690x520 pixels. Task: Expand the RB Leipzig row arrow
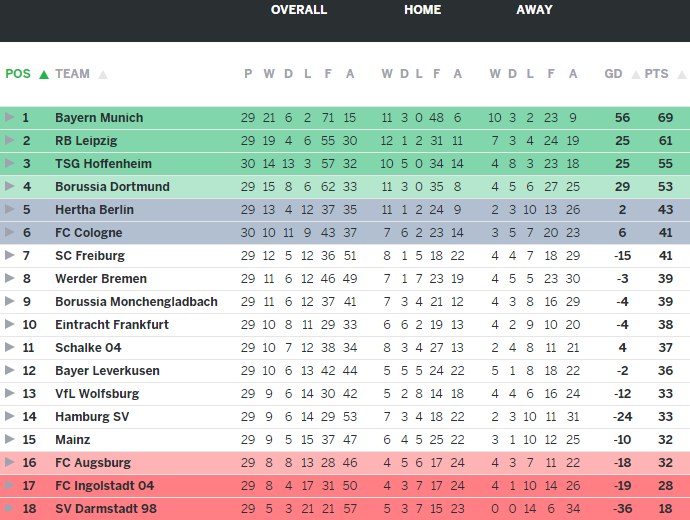(10, 141)
